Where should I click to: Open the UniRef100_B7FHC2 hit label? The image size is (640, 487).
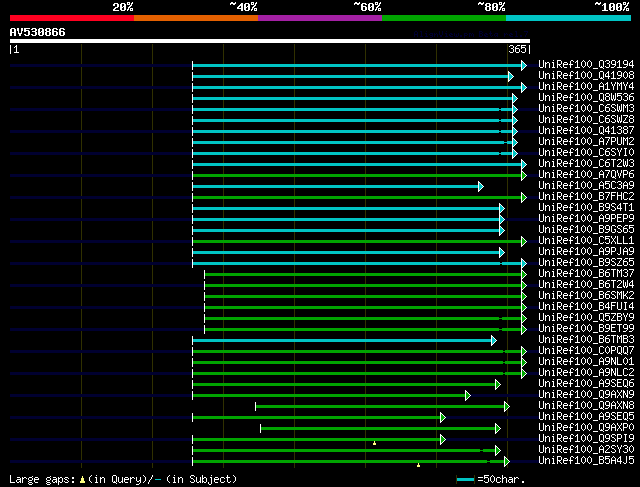(586, 197)
